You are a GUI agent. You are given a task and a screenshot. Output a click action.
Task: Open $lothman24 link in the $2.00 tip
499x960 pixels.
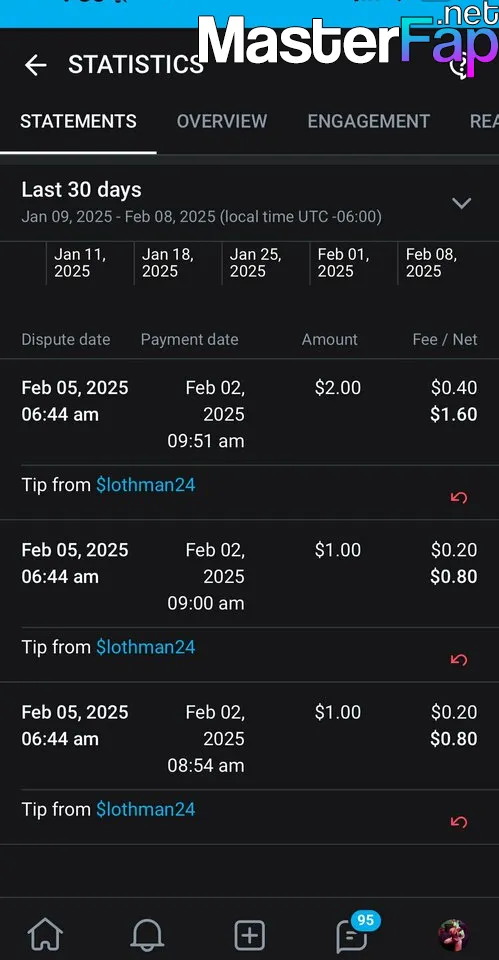click(146, 486)
